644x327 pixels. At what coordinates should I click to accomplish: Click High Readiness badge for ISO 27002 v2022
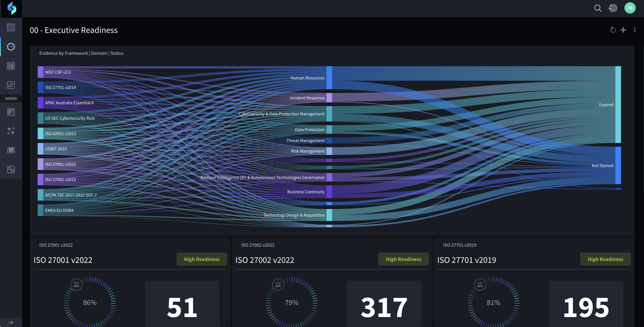click(404, 259)
